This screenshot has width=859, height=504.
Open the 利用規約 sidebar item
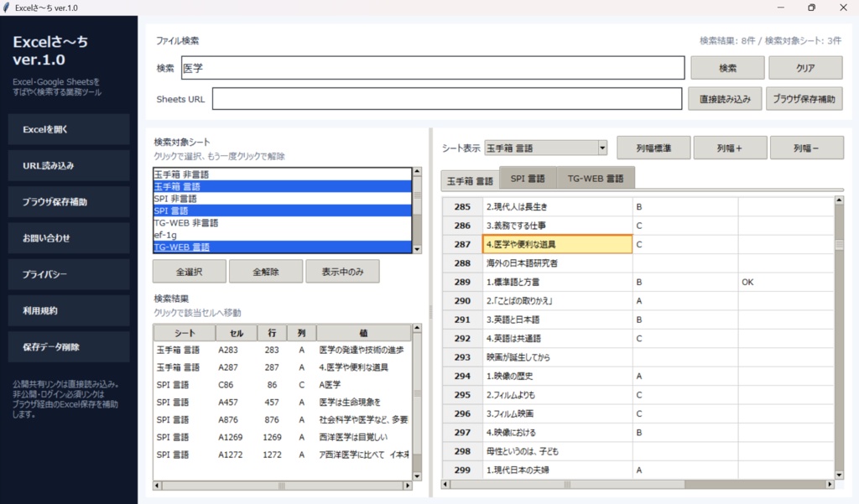pos(69,310)
